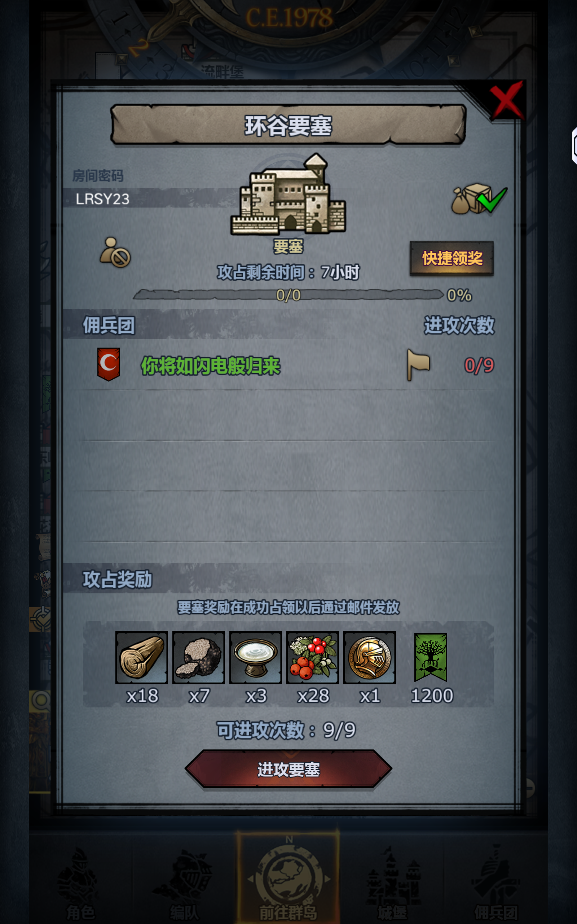Click the capture progress bar 0/0
Screen dimensions: 577x924
(288, 295)
